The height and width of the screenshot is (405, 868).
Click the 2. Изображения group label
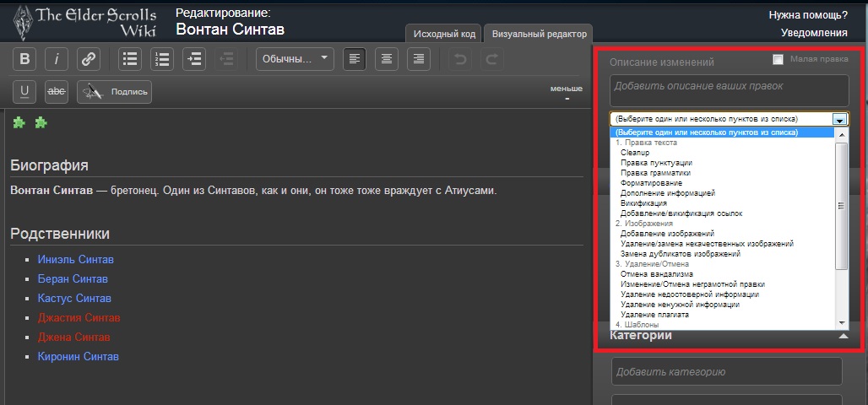point(643,224)
